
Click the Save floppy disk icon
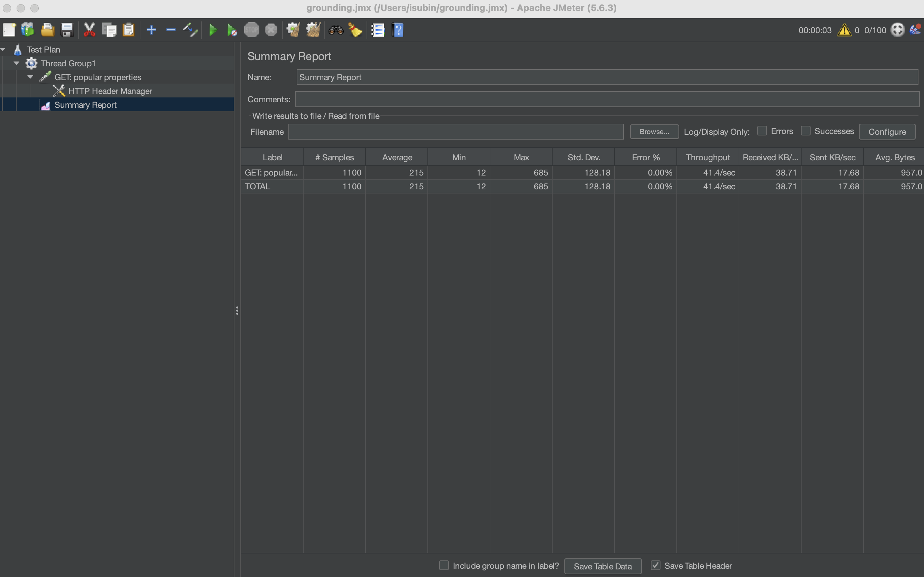point(67,30)
